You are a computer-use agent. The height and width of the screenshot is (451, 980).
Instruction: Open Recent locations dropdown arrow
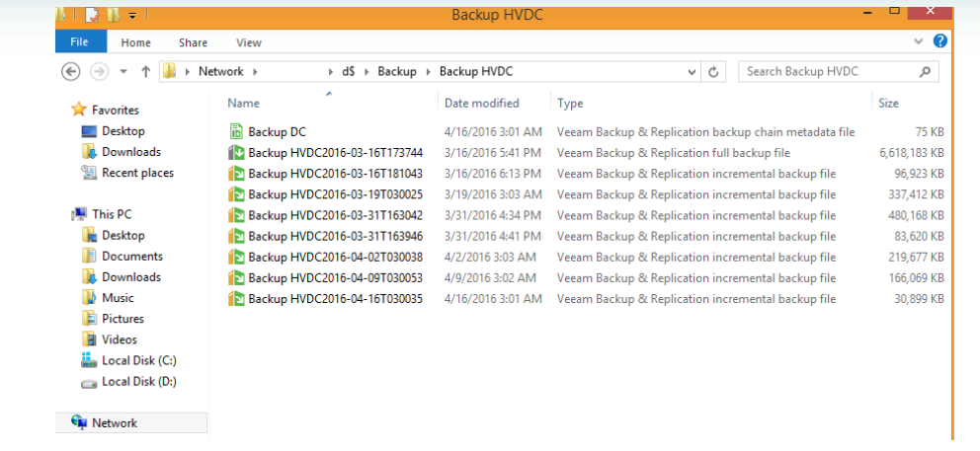(123, 71)
